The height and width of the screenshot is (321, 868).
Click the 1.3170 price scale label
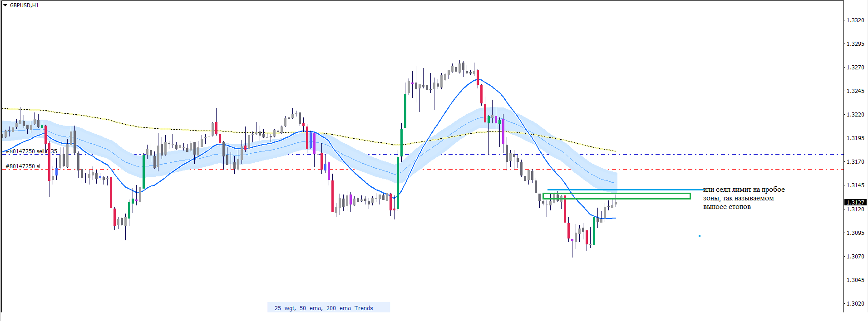coord(855,162)
